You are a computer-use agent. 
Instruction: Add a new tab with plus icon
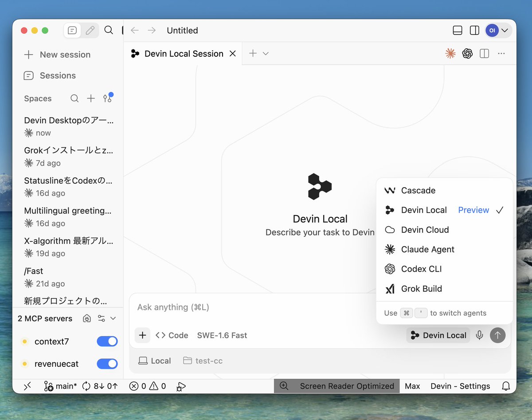point(253,53)
